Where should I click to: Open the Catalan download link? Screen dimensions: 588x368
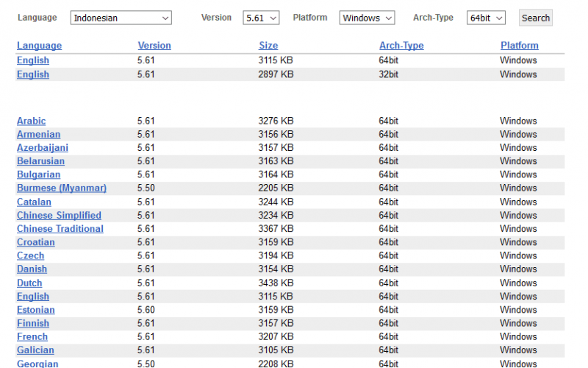click(x=34, y=202)
